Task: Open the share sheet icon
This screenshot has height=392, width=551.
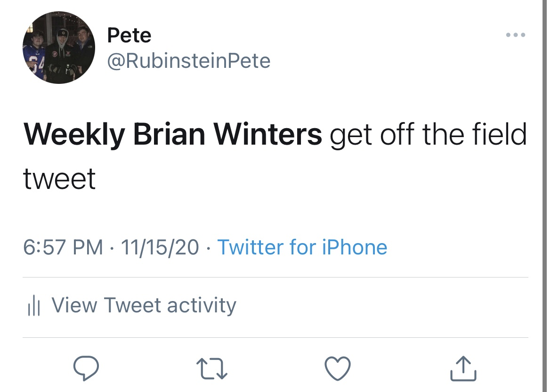Action: click(463, 368)
